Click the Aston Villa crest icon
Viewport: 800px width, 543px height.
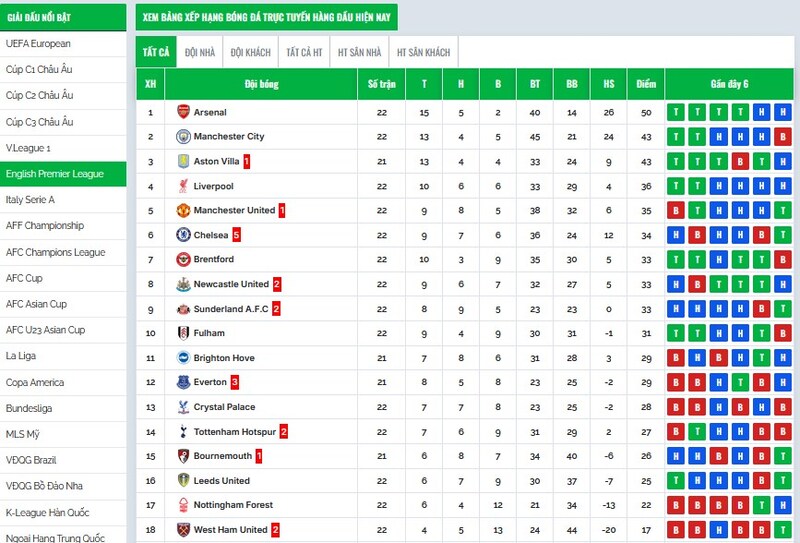tap(183, 161)
